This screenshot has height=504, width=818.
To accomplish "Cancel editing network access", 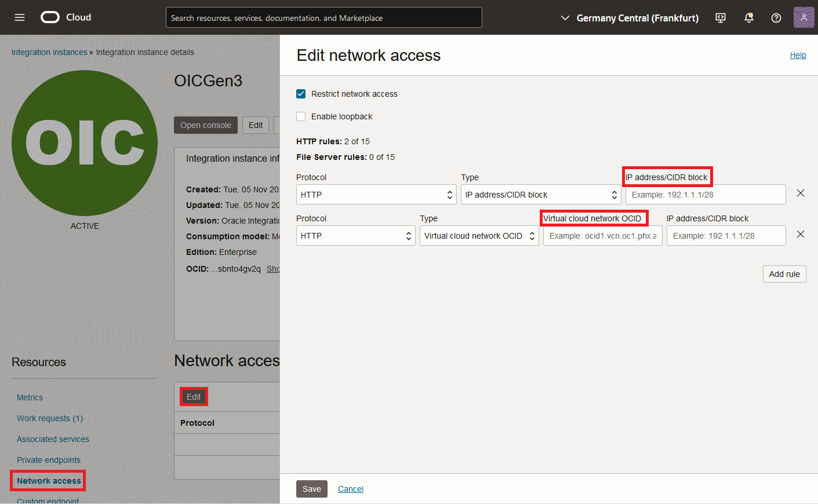I will (350, 488).
